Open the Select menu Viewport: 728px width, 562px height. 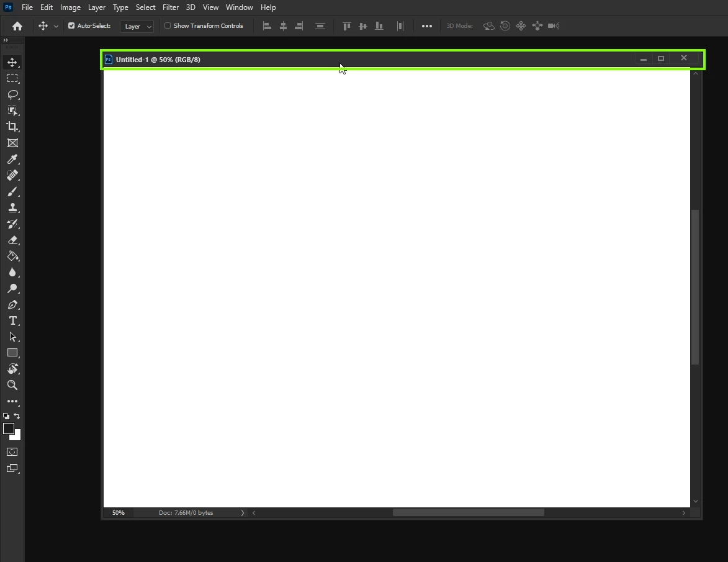point(145,7)
